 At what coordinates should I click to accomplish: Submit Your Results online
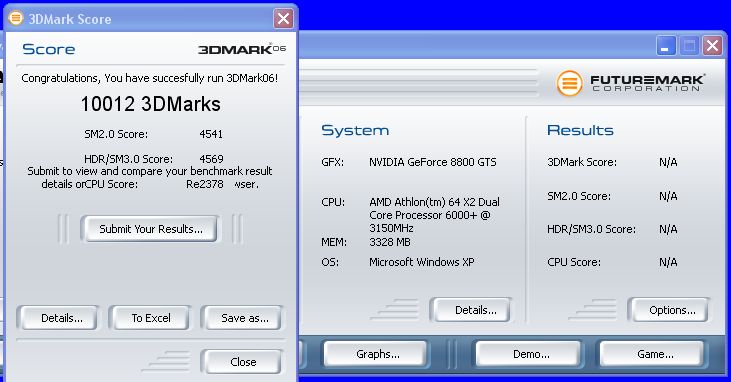[x=150, y=229]
